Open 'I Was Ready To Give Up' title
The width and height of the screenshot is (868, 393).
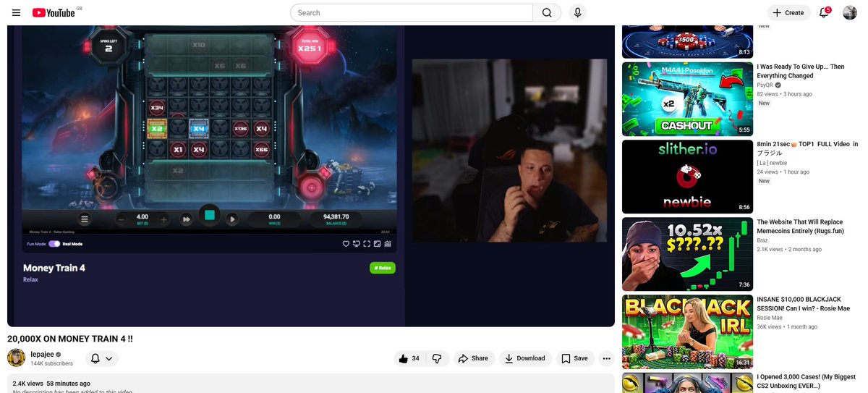(x=801, y=71)
